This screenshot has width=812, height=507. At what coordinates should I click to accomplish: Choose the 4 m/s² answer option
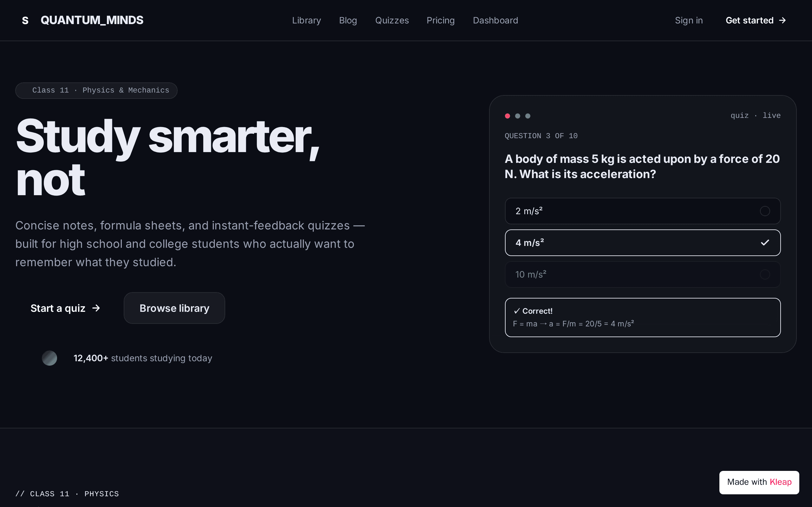pos(643,243)
